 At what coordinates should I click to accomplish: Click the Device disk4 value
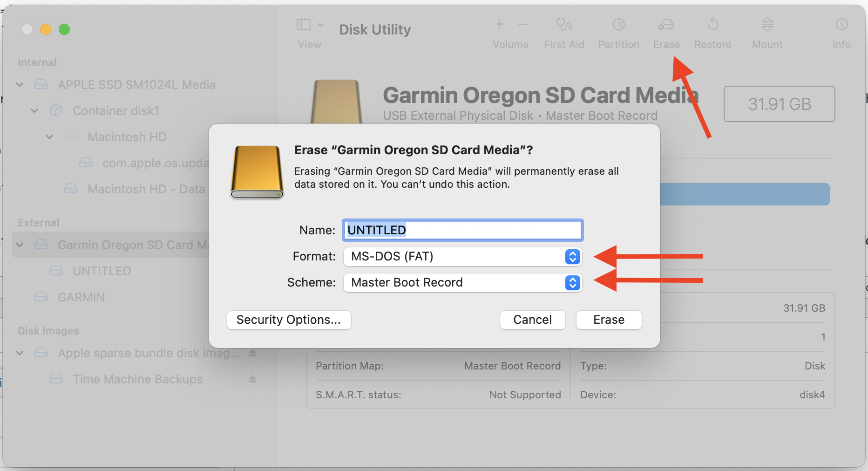tap(812, 395)
